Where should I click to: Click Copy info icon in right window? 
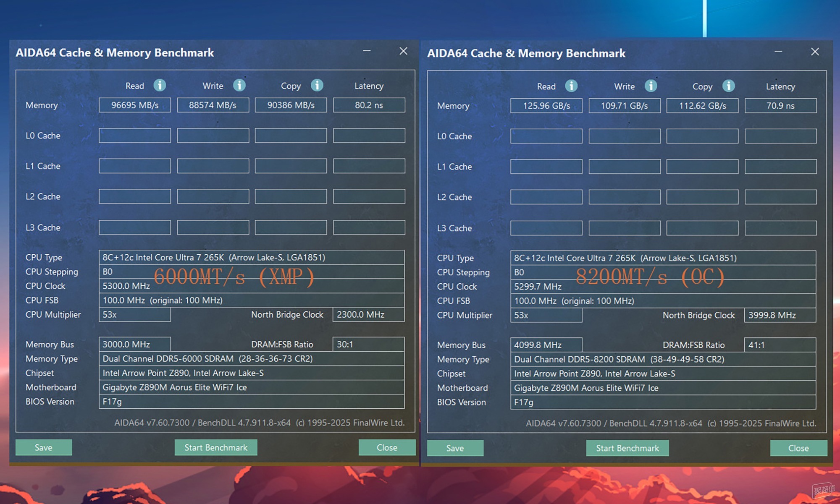(x=729, y=86)
